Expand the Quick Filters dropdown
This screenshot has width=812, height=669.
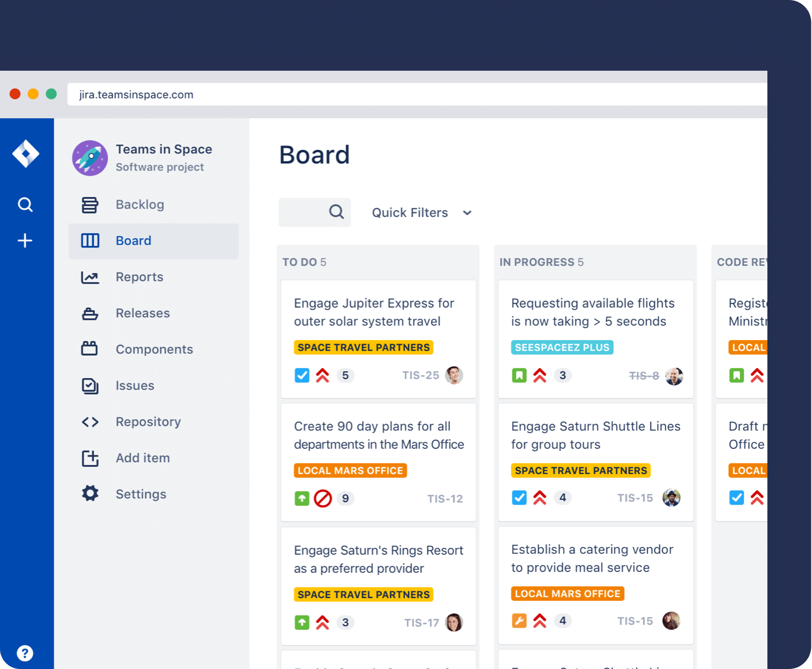(x=422, y=212)
